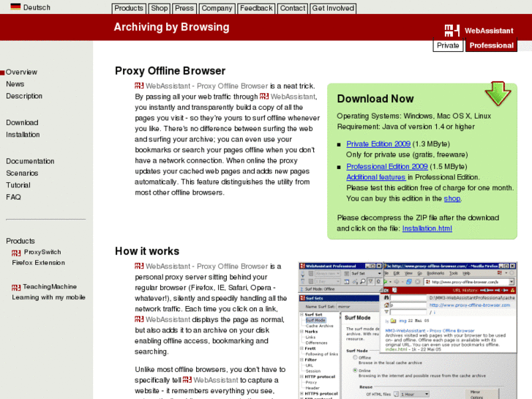Select Overview in the sidebar
Screen dimensions: 532x399
pyautogui.click(x=21, y=72)
